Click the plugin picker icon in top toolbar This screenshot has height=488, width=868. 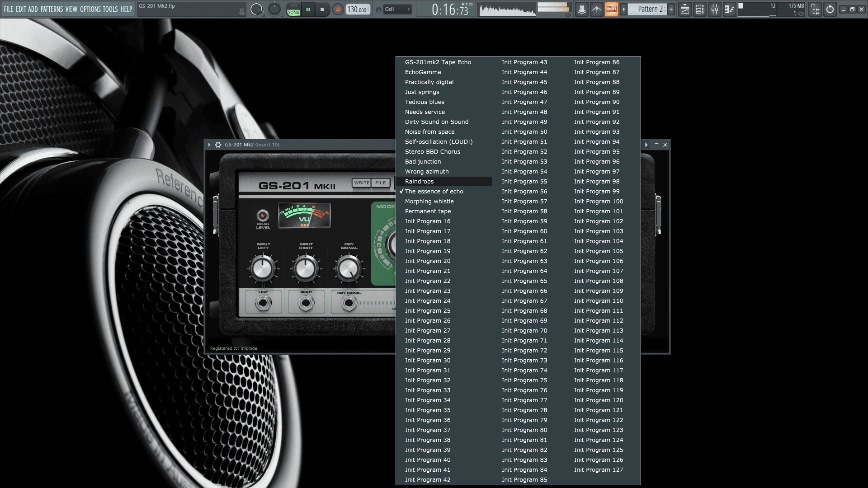pos(815,9)
